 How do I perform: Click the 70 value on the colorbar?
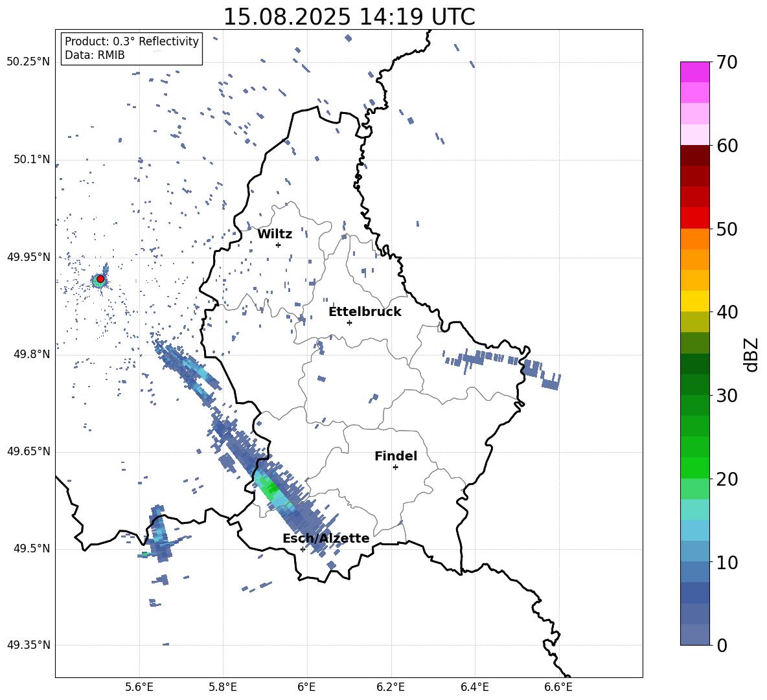(727, 62)
